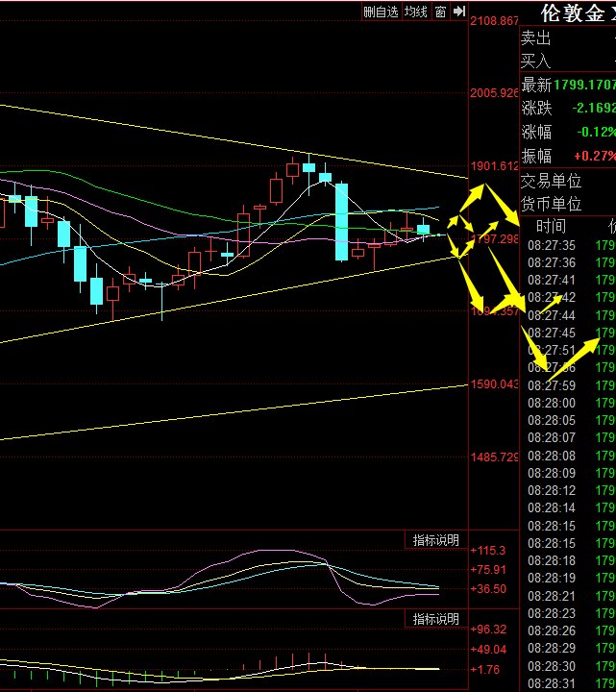Toggle the 均线 moving average button
This screenshot has height=692, width=616.
416,12
